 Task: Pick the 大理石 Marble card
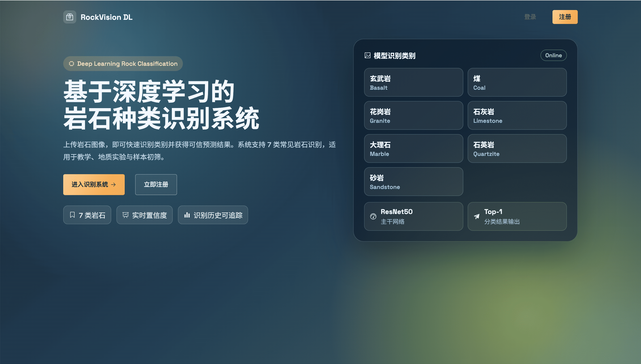point(413,148)
